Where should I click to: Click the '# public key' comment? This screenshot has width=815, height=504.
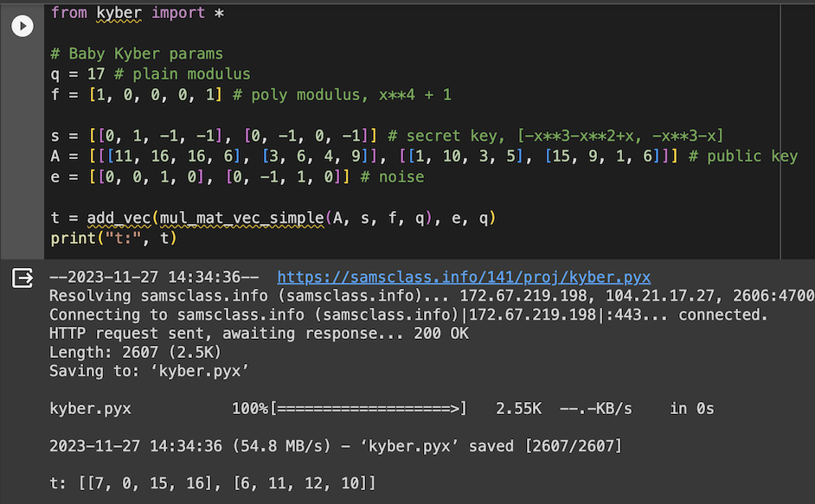coord(743,156)
